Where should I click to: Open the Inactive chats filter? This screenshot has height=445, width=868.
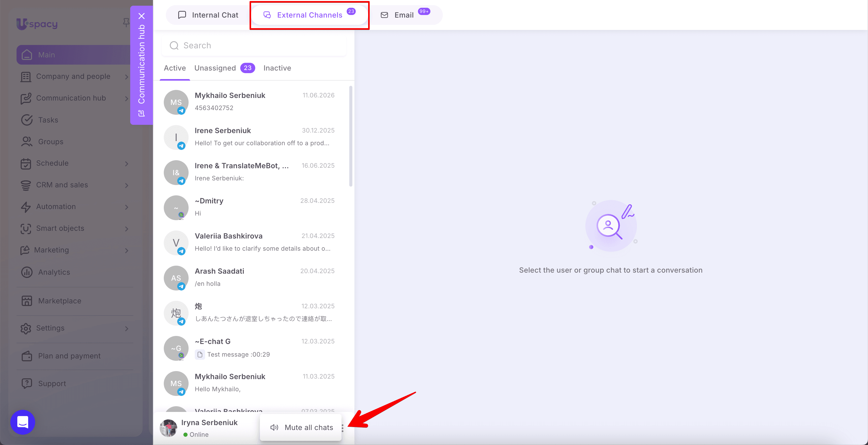tap(277, 68)
